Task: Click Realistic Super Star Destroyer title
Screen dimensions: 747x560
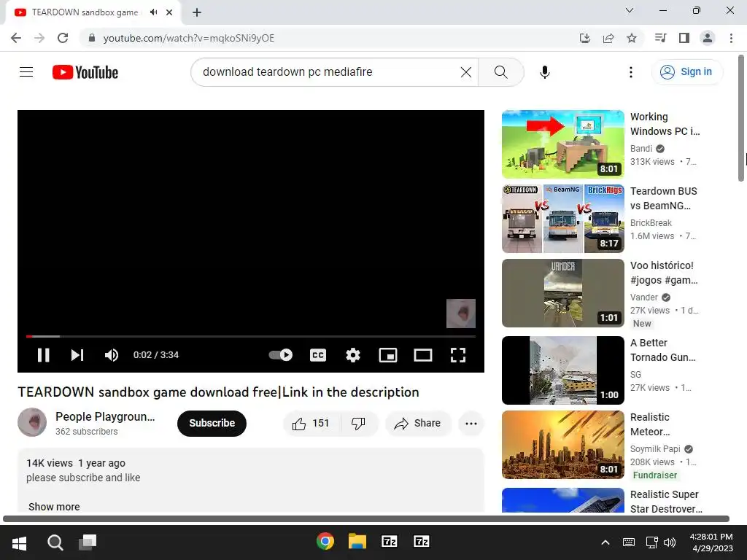Action: (666, 502)
